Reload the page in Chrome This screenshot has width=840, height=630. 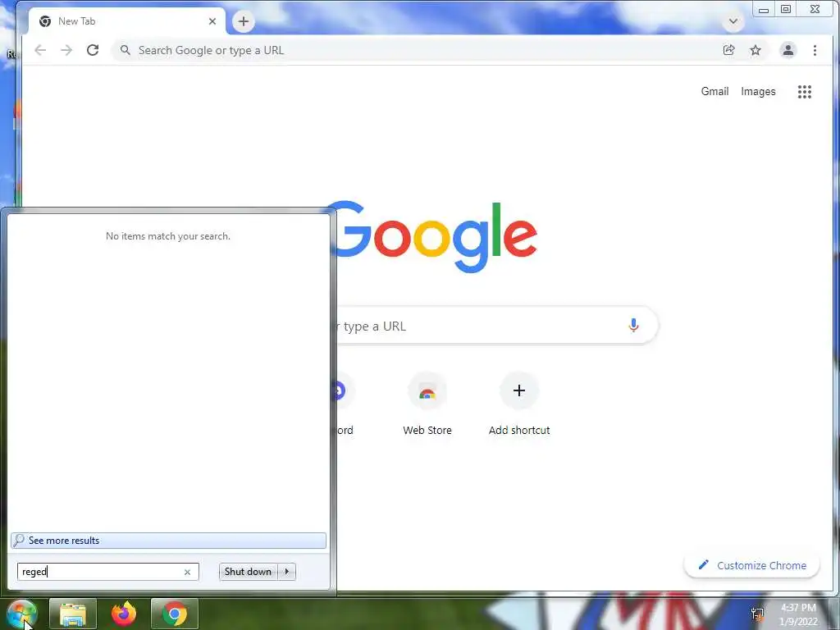pyautogui.click(x=93, y=50)
